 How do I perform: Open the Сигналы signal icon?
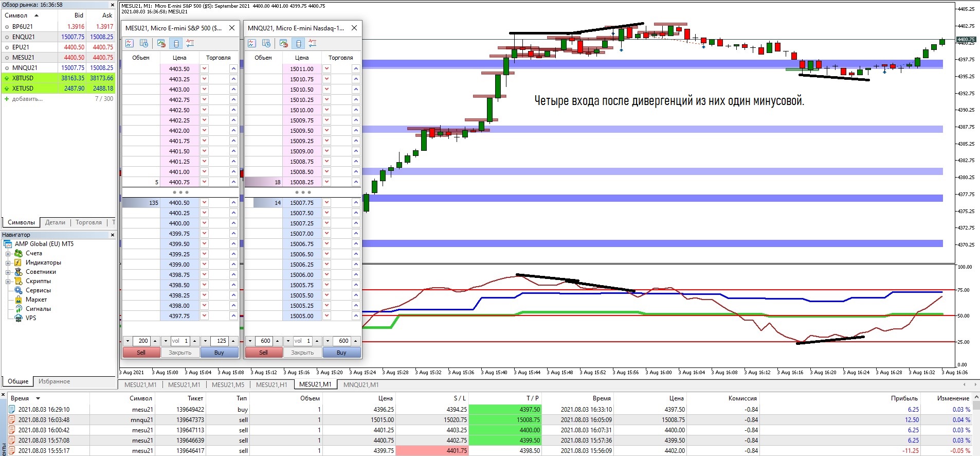[x=19, y=309]
